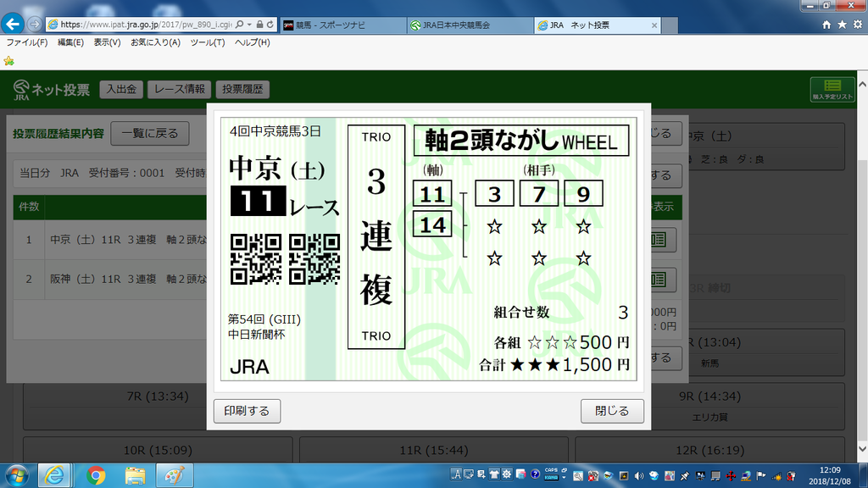Click the 中京（土）11R 3連複 row text

point(129,240)
